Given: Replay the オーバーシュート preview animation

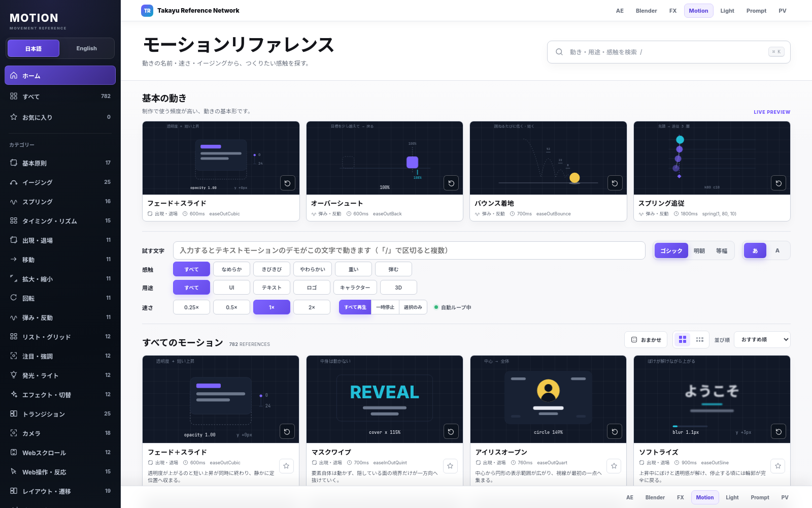Looking at the screenshot, I should [x=451, y=183].
